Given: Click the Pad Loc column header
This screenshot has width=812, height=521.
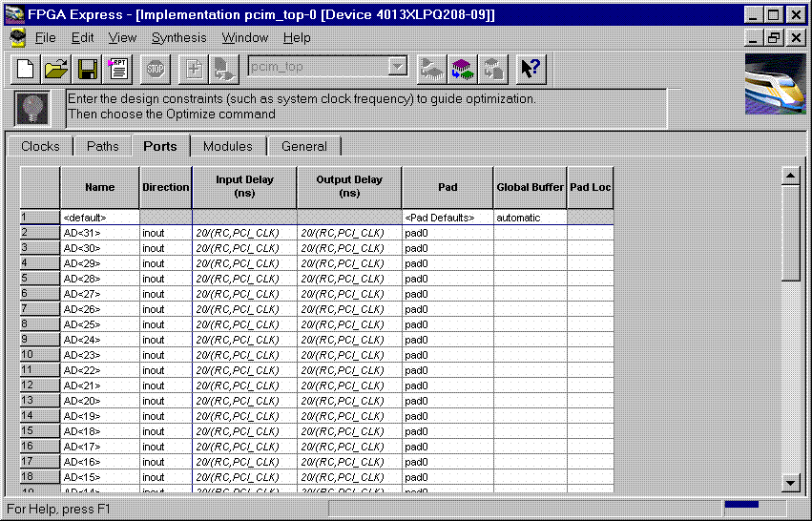Looking at the screenshot, I should tap(591, 187).
